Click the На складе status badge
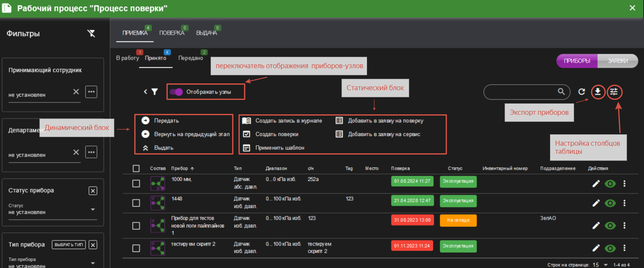The height and width of the screenshot is (268, 644). tap(458, 220)
